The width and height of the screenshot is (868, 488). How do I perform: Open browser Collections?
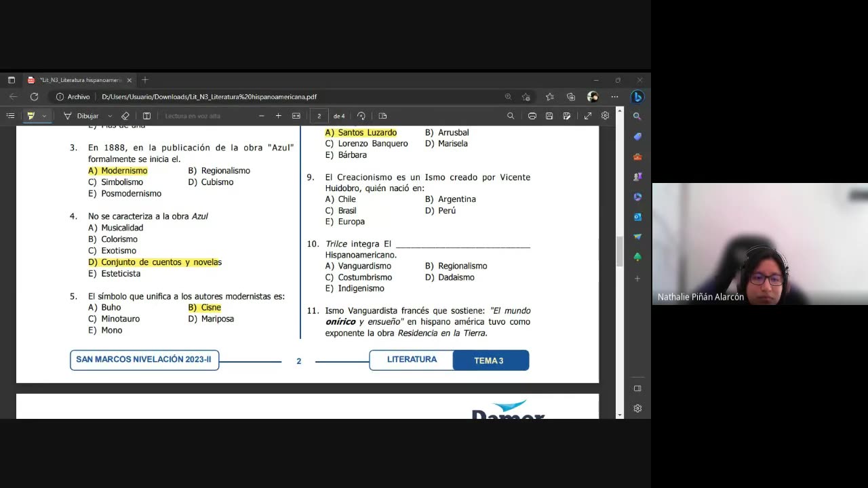[x=571, y=97]
